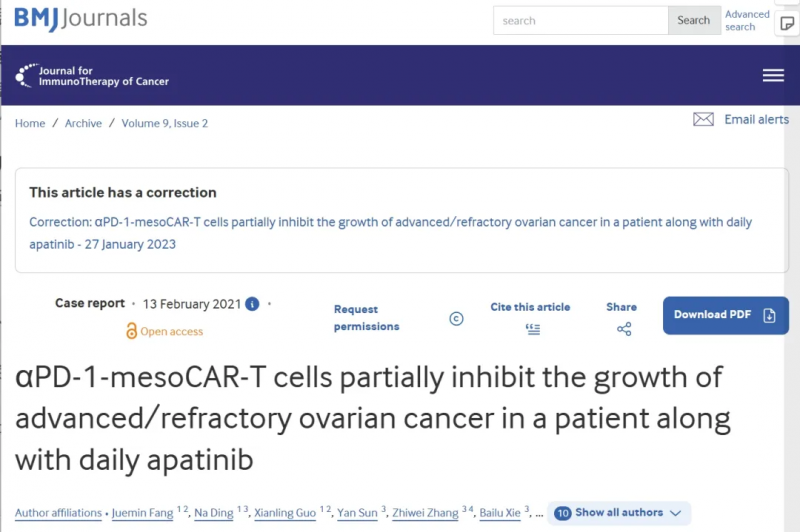Expand Show all authors dropdown
Screen dimensions: 800x532
coord(619,513)
